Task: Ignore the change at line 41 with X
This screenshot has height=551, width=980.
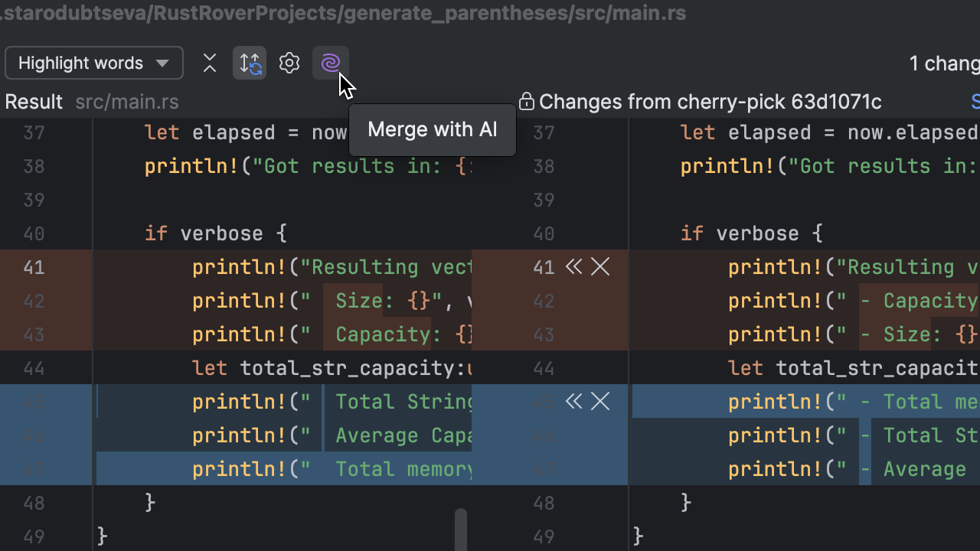Action: pyautogui.click(x=601, y=267)
